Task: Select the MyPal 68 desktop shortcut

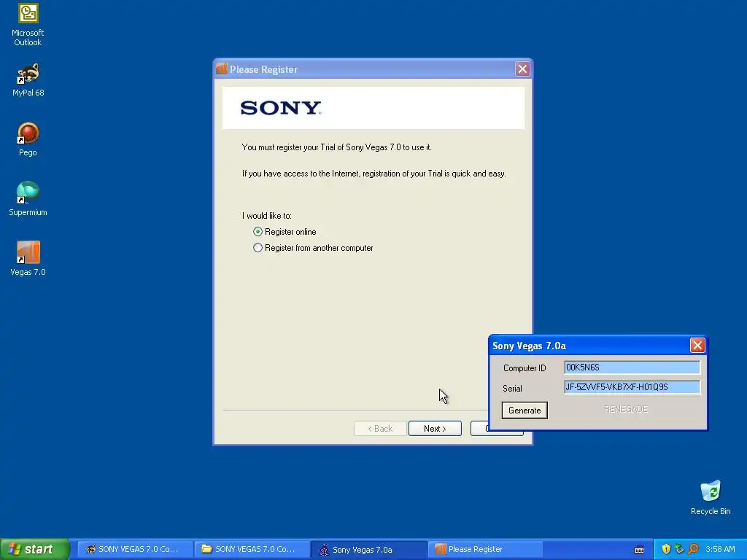Action: (28, 79)
